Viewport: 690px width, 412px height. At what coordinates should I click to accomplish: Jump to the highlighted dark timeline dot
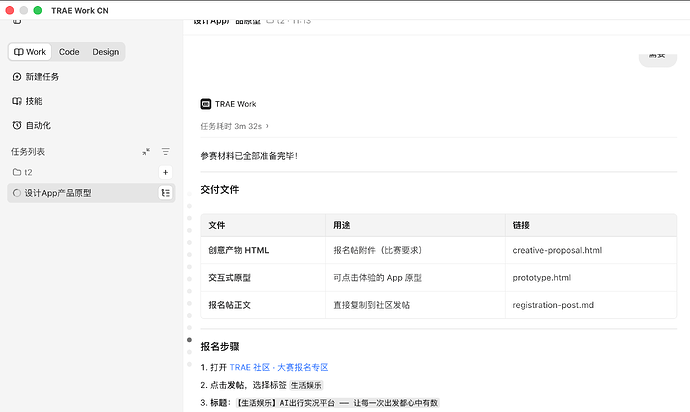pyautogui.click(x=189, y=339)
